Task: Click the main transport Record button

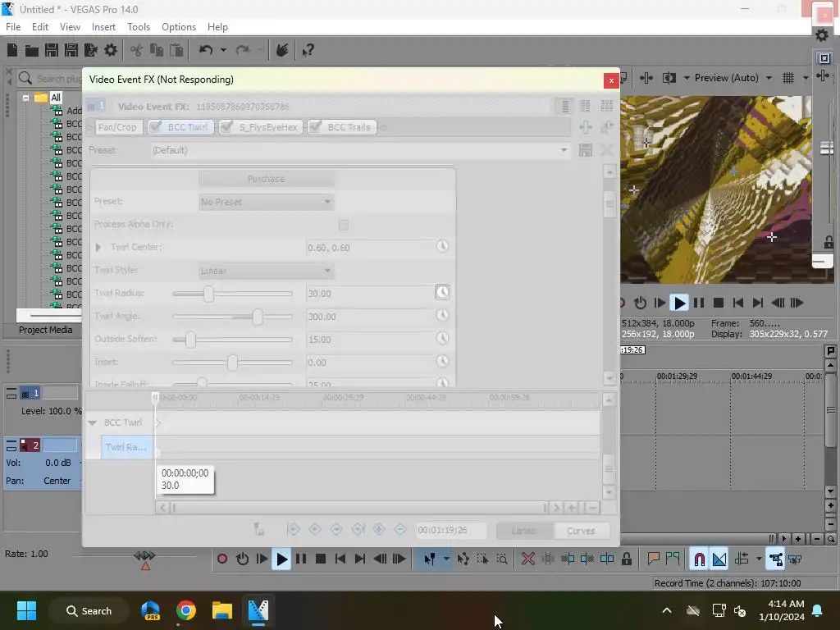Action: click(x=222, y=559)
